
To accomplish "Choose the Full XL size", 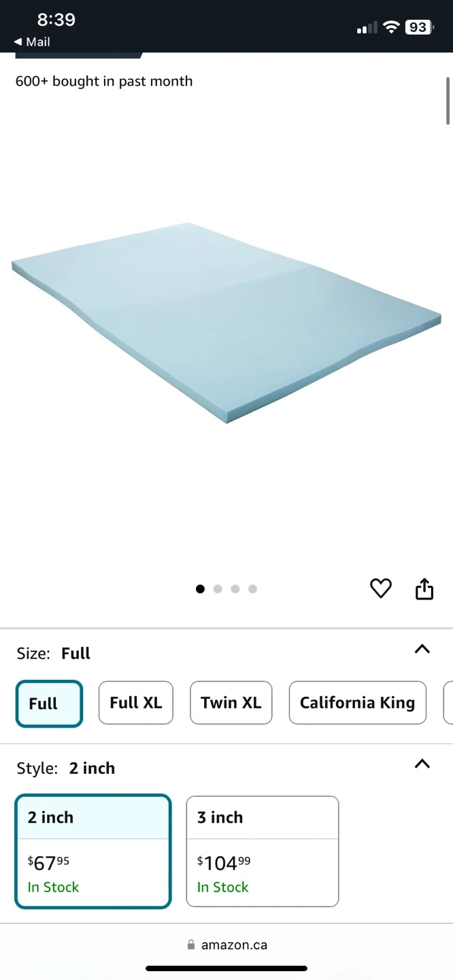I will (x=136, y=702).
